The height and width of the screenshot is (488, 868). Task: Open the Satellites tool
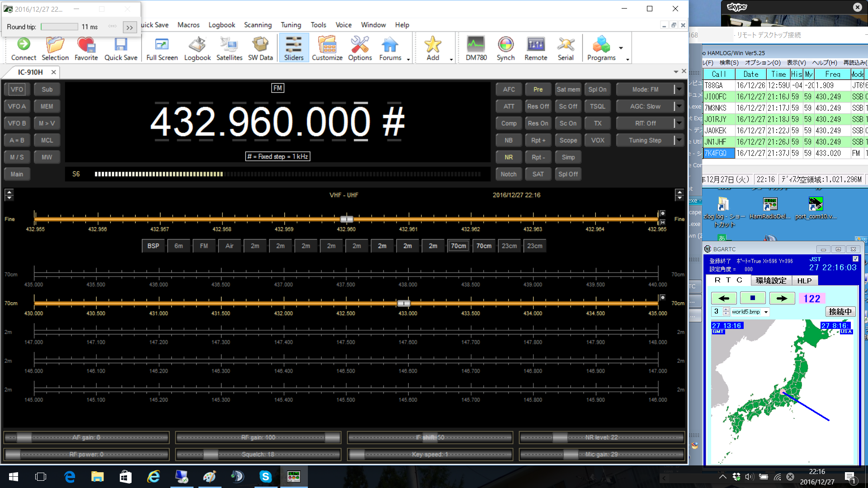[229, 48]
